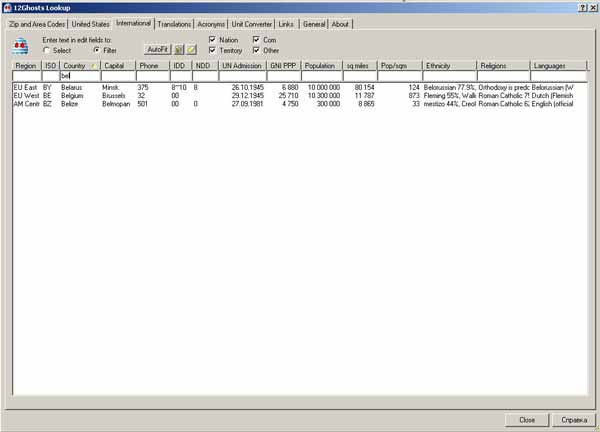Sort by the ISO column header

pyautogui.click(x=51, y=66)
